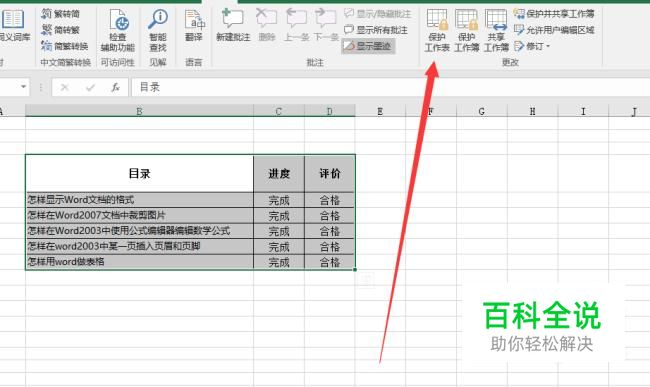Select cell 怎样在word2003中某一页插入页眉和页脚

139,247
